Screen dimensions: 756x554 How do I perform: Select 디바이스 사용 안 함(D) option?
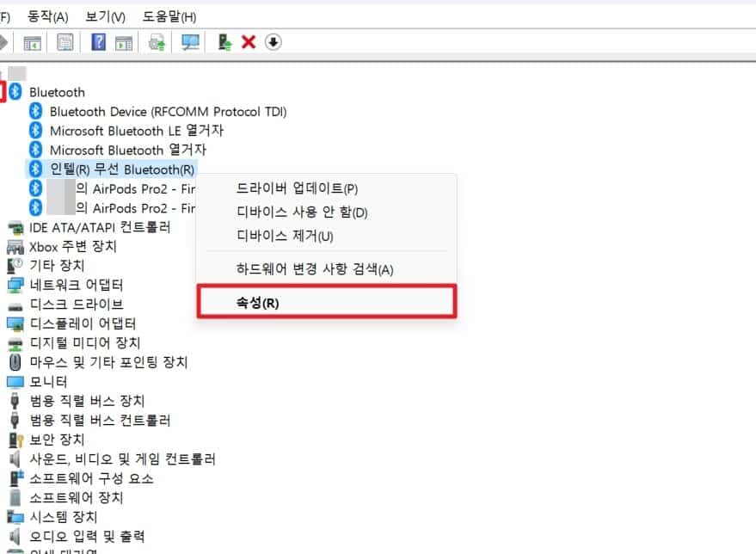tap(301, 212)
